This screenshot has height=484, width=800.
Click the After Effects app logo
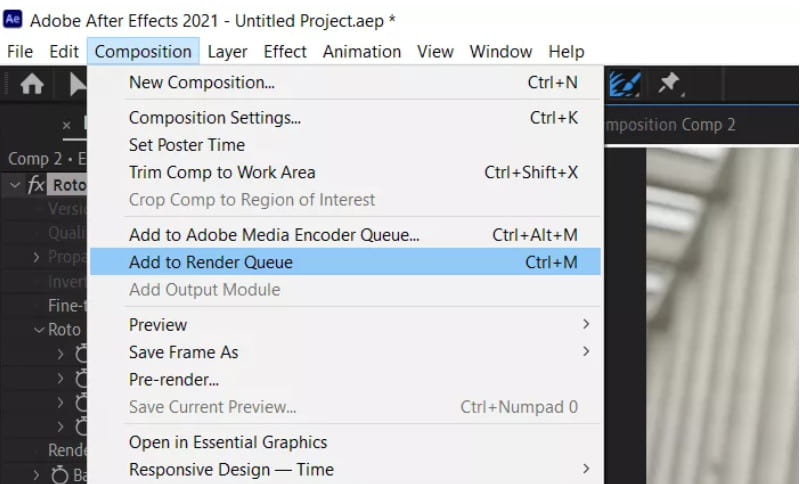click(x=13, y=19)
